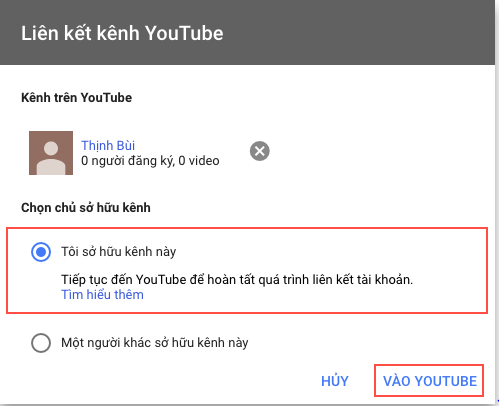The height and width of the screenshot is (406, 499).
Task: Click the 'Liên kết kênh YouTube' dialog title
Action: (122, 33)
